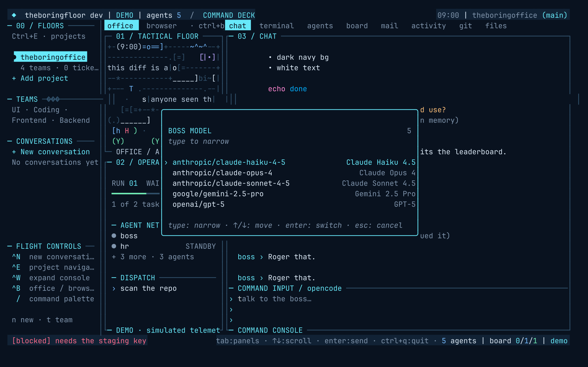Switch to the files tab
The width and height of the screenshot is (588, 367).
tap(496, 26)
